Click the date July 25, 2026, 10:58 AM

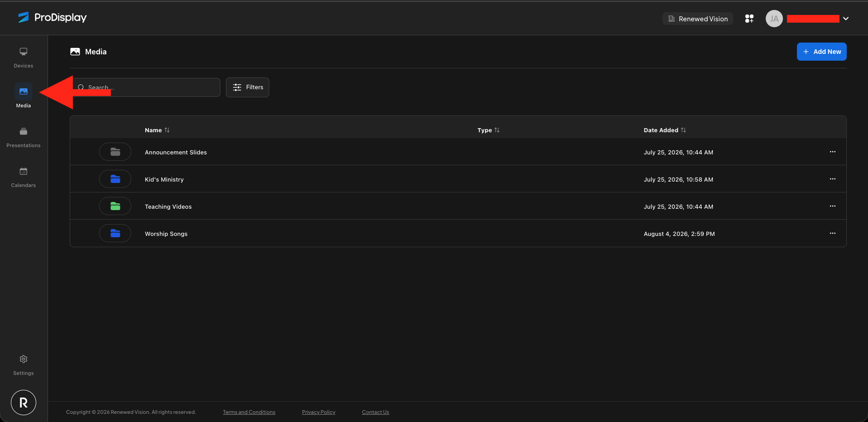coord(678,180)
